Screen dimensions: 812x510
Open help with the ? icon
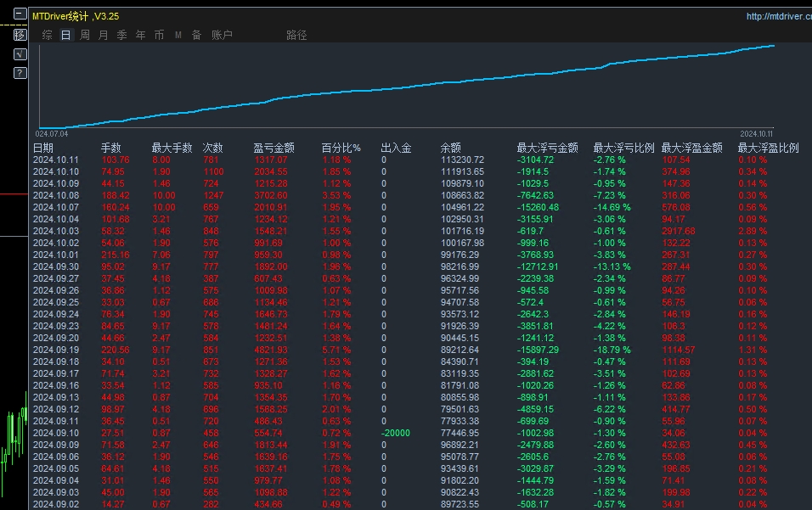coord(20,73)
